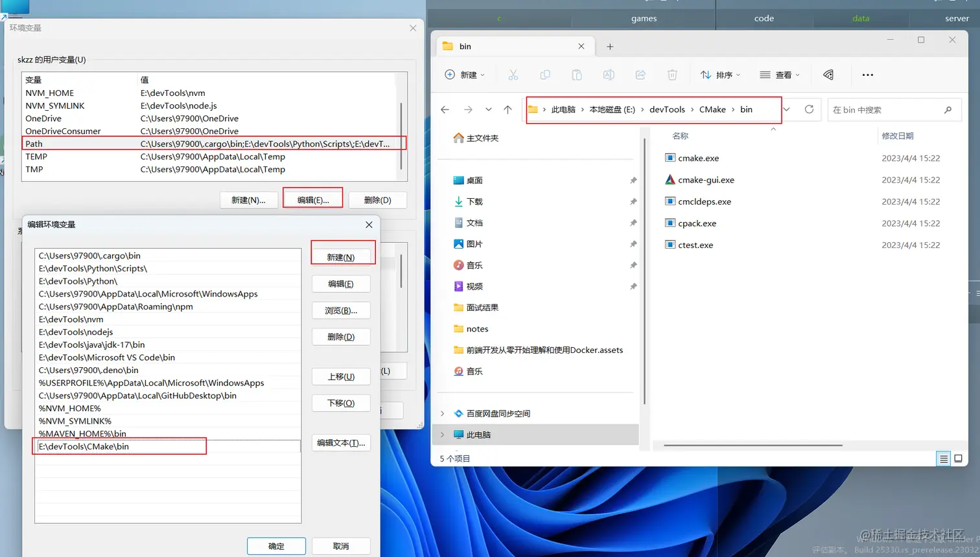Open the Sort (排序) dropdown
This screenshot has height=557, width=980.
pos(720,75)
